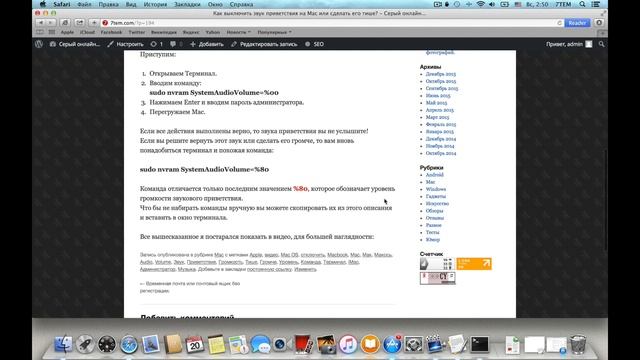Expand the Популярные bookmarks folder

(x=274, y=32)
